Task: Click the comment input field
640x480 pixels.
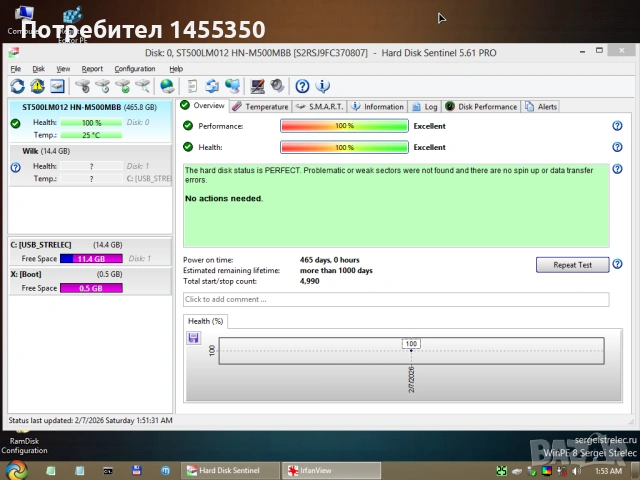Action: pyautogui.click(x=395, y=300)
